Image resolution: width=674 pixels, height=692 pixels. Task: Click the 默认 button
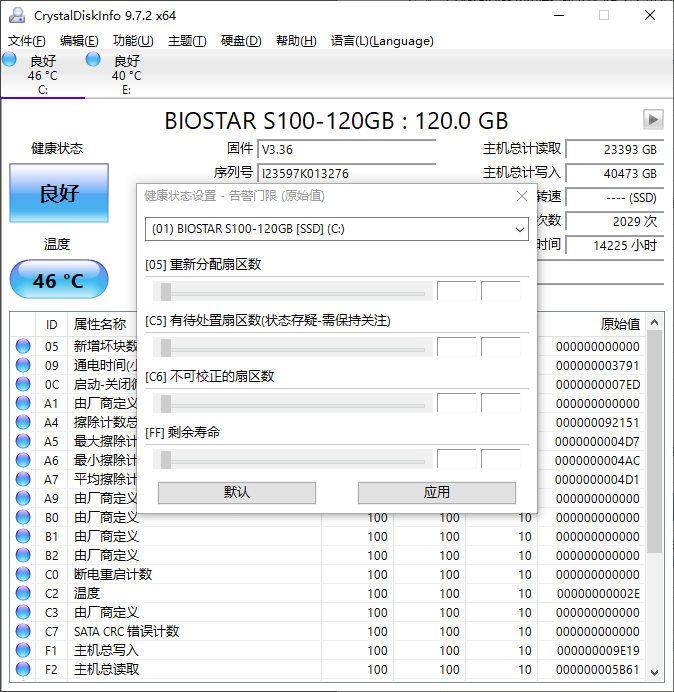pyautogui.click(x=237, y=492)
